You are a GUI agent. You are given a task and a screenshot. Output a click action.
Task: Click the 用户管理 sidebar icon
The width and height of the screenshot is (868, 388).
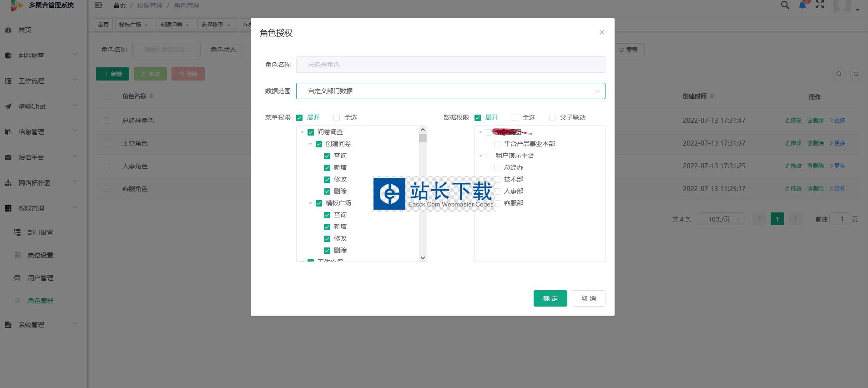[x=17, y=278]
